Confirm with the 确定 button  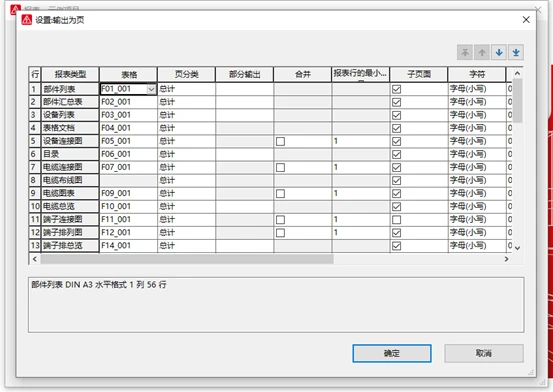point(392,353)
